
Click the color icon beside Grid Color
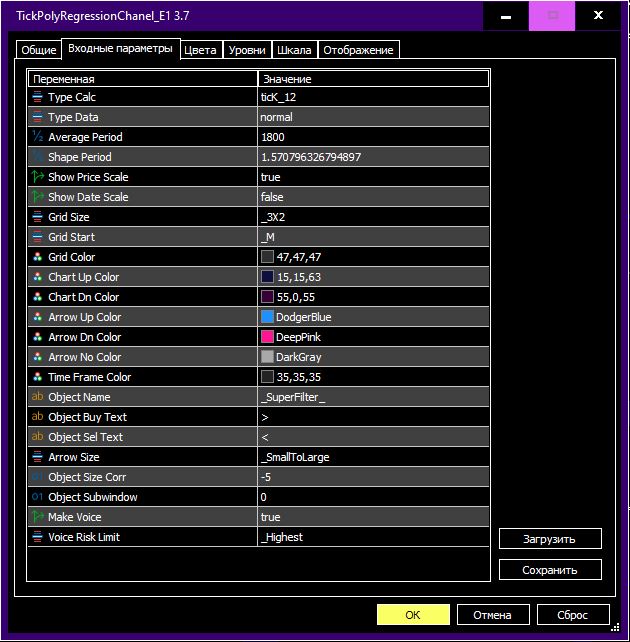coord(37,257)
